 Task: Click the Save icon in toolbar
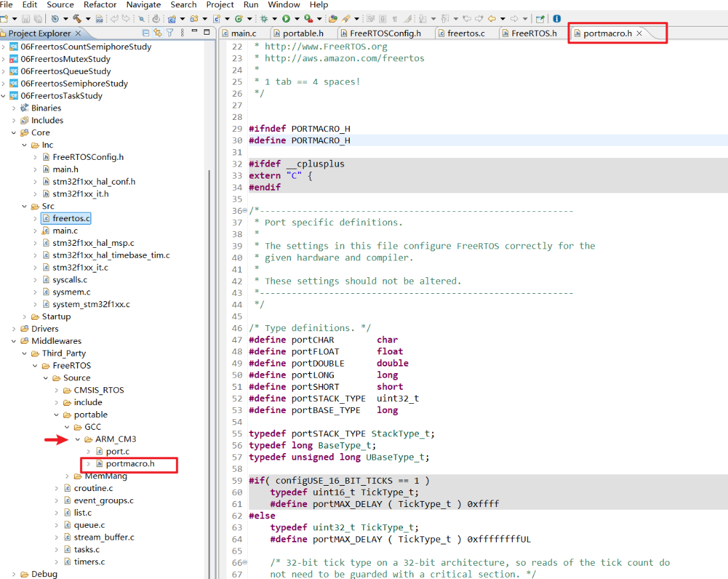pos(26,19)
